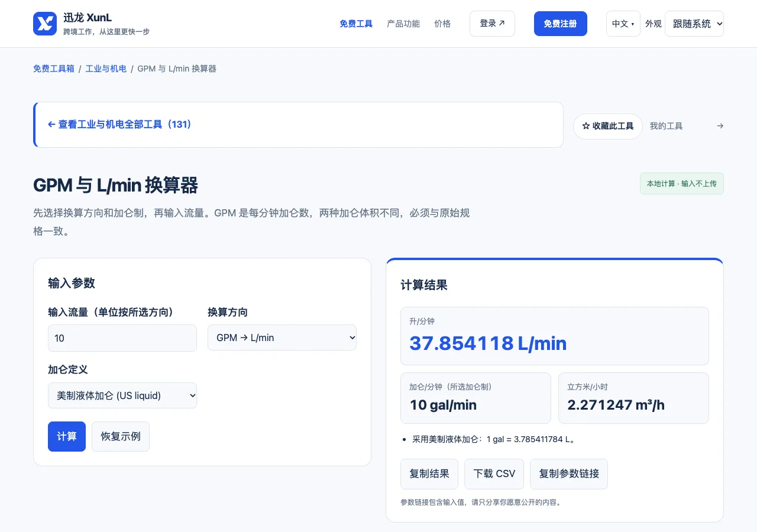Go to 工业与机电 breadcrumb link
This screenshot has height=532, width=757.
click(x=106, y=69)
